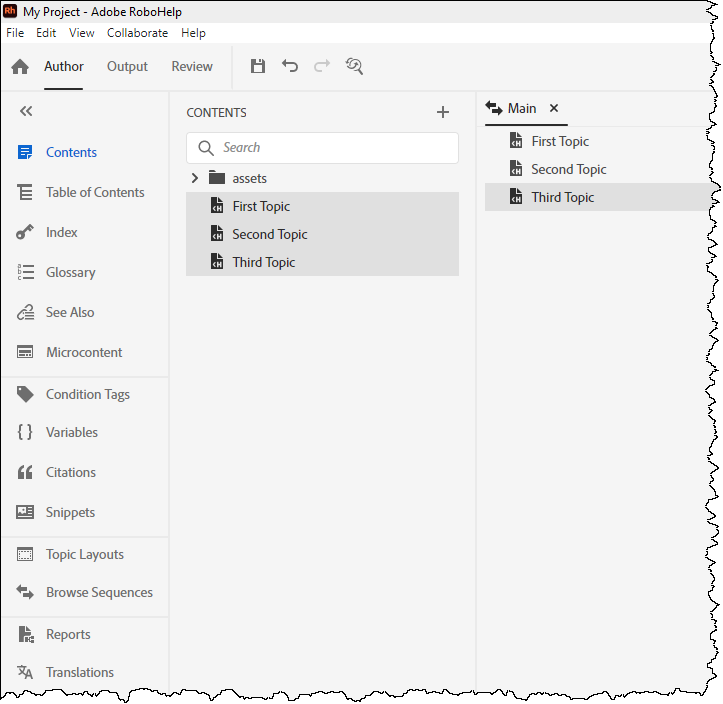Expand the assets folder

(x=195, y=178)
